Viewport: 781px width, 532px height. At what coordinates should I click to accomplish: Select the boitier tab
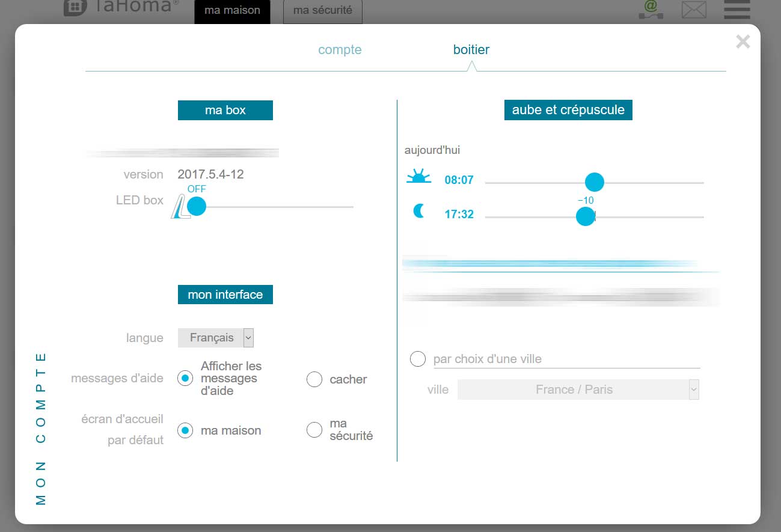pos(471,50)
